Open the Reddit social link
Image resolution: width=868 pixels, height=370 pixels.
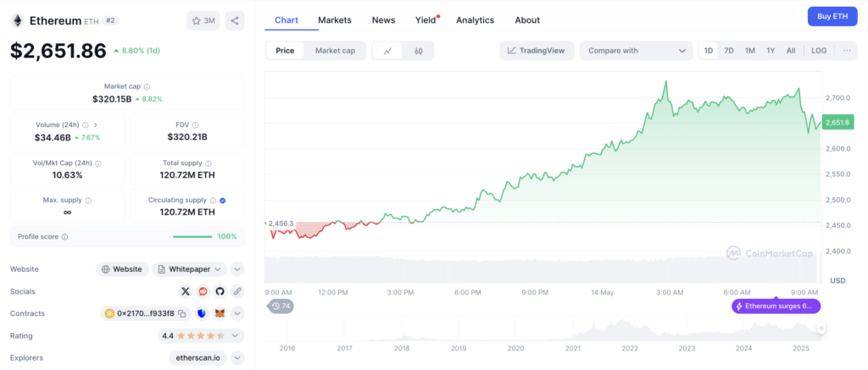pos(203,291)
